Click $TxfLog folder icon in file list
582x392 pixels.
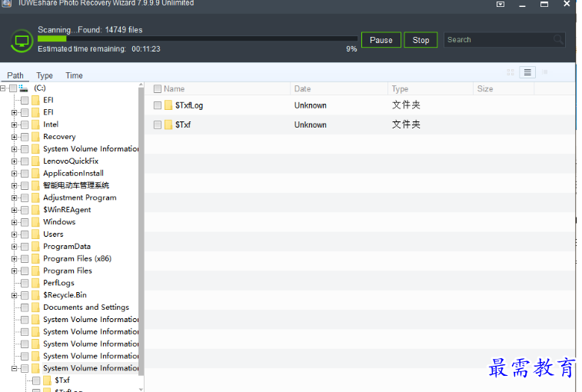168,105
